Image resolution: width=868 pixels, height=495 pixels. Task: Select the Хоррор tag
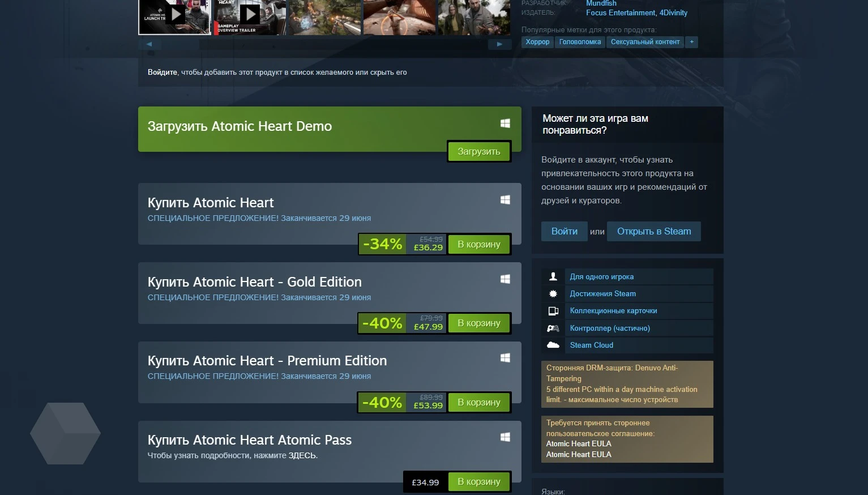(537, 42)
